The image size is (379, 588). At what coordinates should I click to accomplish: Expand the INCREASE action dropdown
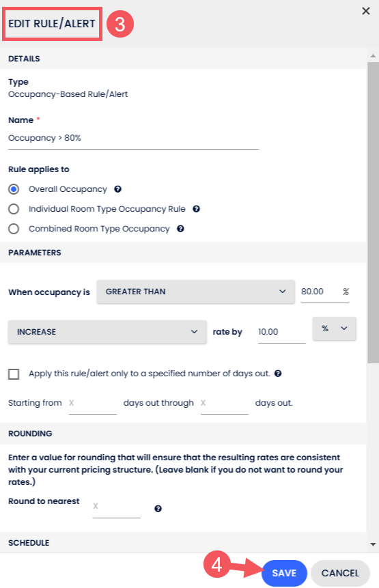coord(107,332)
